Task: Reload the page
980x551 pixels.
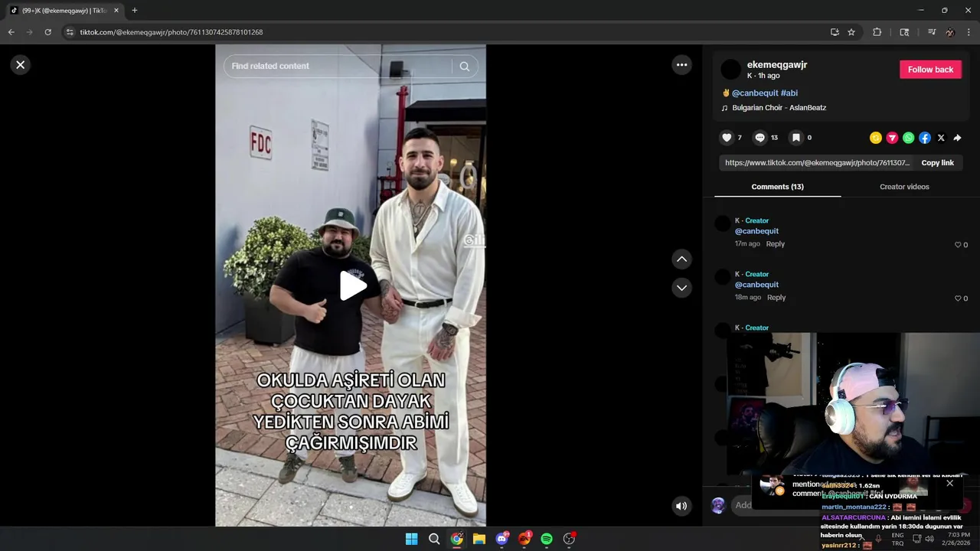Action: [x=47, y=32]
